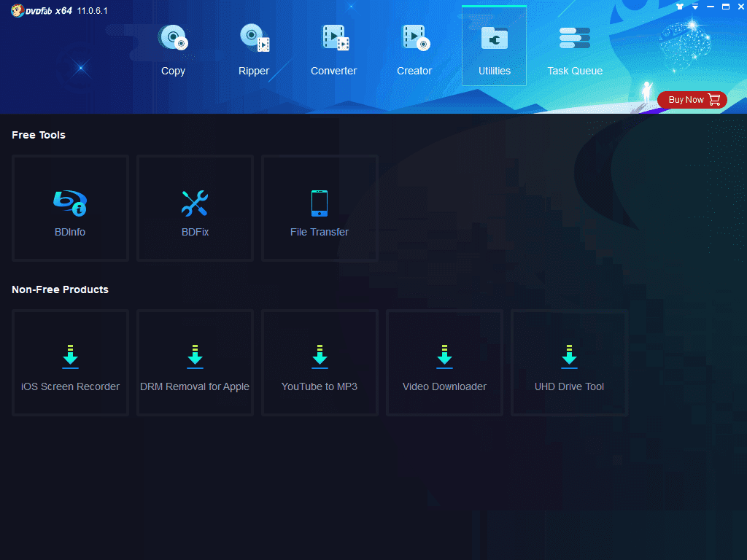Download DRM Removal for Apple arrow icon
Image resolution: width=747 pixels, height=560 pixels.
[x=195, y=357]
